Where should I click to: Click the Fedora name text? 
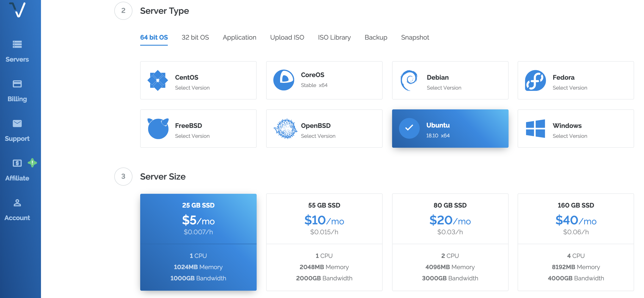pos(564,77)
